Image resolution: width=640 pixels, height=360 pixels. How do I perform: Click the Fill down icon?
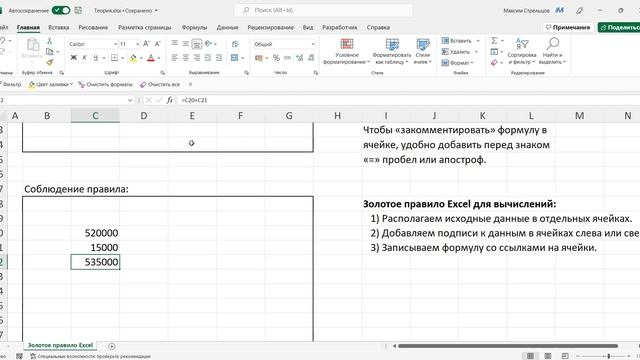(x=494, y=52)
